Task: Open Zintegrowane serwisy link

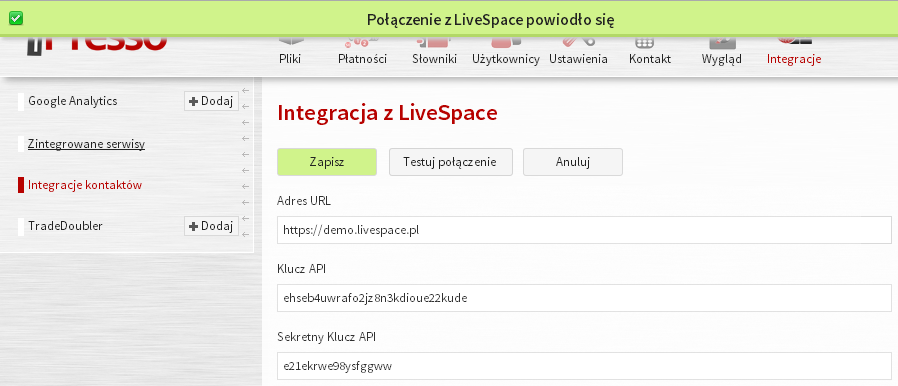Action: tap(86, 144)
